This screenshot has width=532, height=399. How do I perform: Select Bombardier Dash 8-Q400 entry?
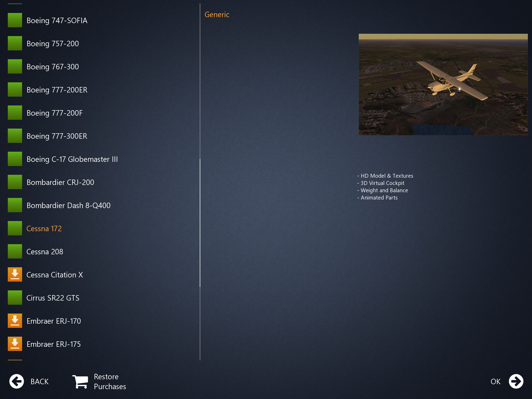pos(69,205)
